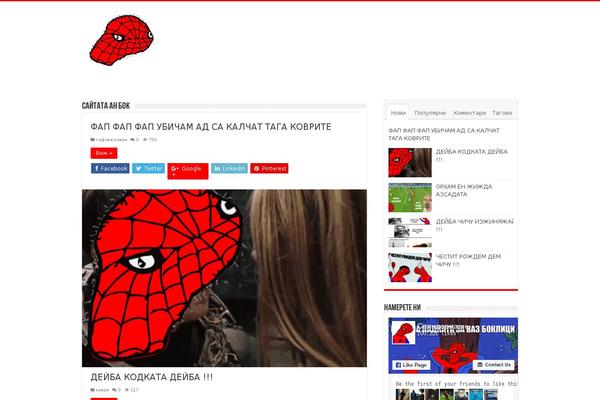This screenshot has width=600, height=400.
Task: Click the Spiderman head site logo
Action: click(121, 41)
